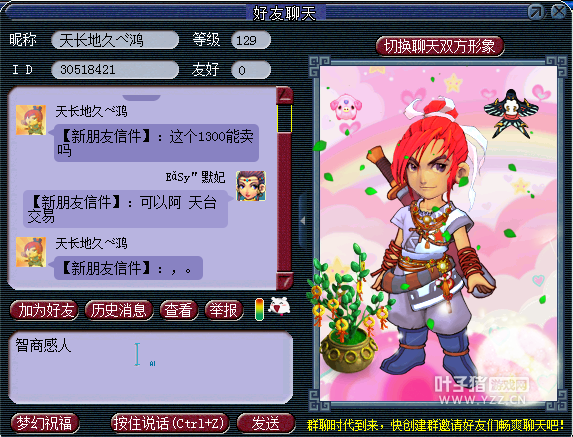The width and height of the screenshot is (573, 437).
Task: Click the first 天长地久 sender avatar
Action: pyautogui.click(x=31, y=120)
